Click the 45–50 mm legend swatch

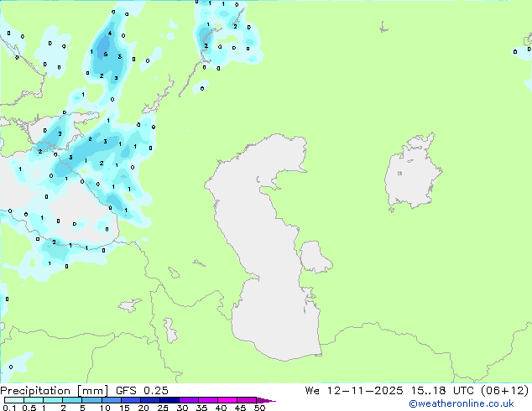pyautogui.click(x=247, y=400)
